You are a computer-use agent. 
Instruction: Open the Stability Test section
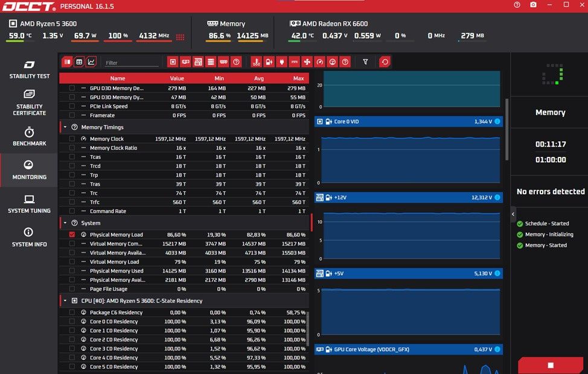(29, 69)
